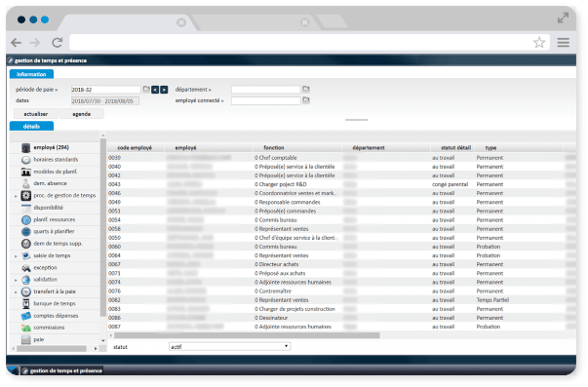Open the dem. absence icon

26,183
